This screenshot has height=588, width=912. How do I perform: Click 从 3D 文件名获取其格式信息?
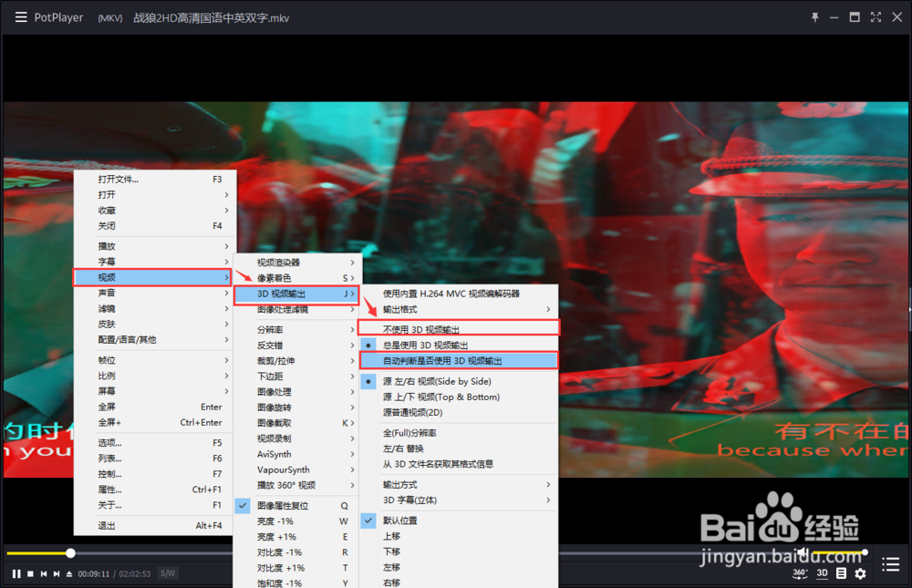coord(459,464)
